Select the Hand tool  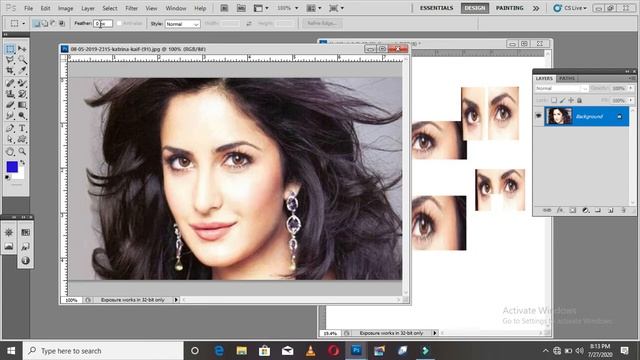click(10, 152)
